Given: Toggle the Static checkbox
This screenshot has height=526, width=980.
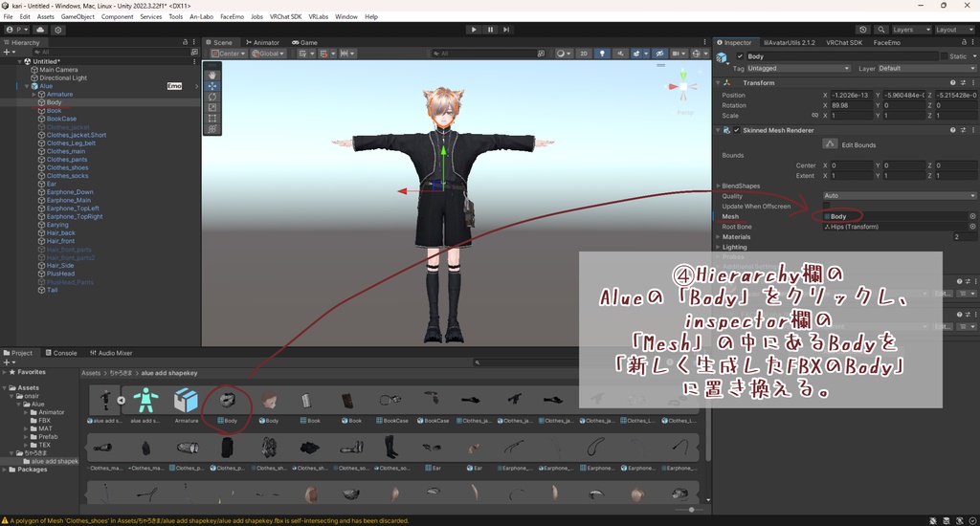Looking at the screenshot, I should [944, 56].
